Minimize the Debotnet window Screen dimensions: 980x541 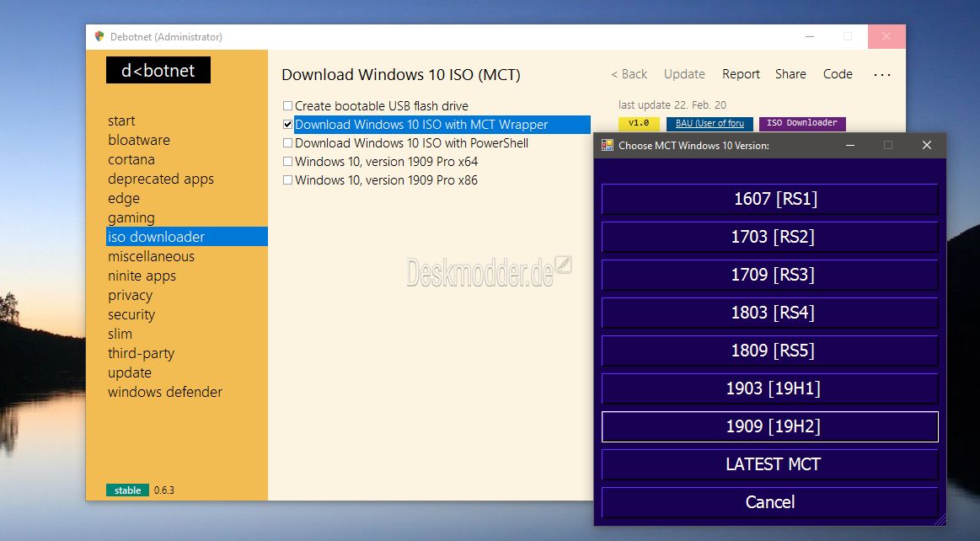point(810,36)
